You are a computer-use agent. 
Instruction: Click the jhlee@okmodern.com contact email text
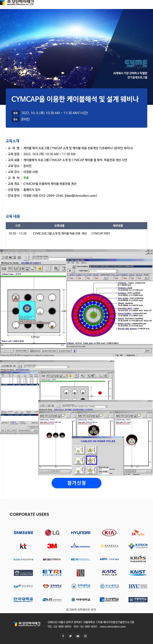[x=80, y=195]
